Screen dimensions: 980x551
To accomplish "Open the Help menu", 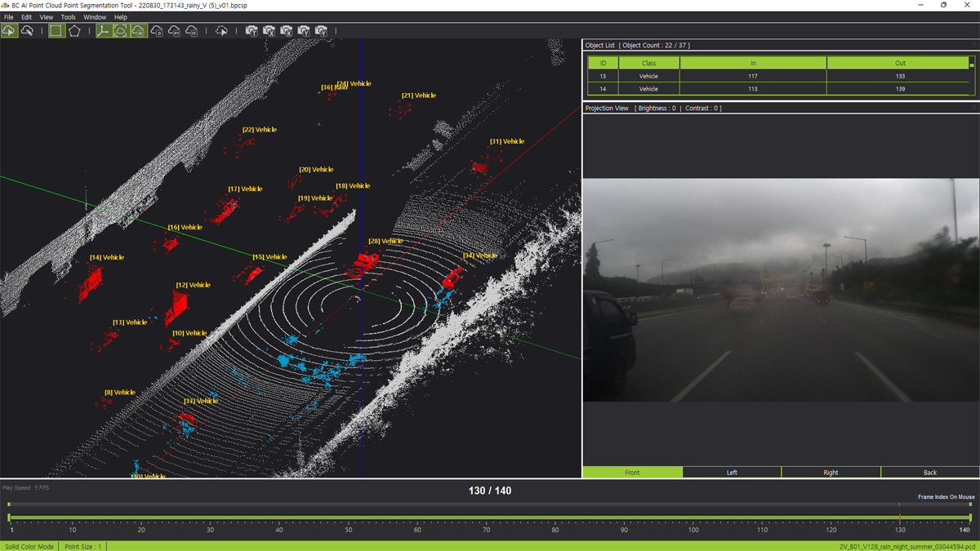I will pos(121,17).
